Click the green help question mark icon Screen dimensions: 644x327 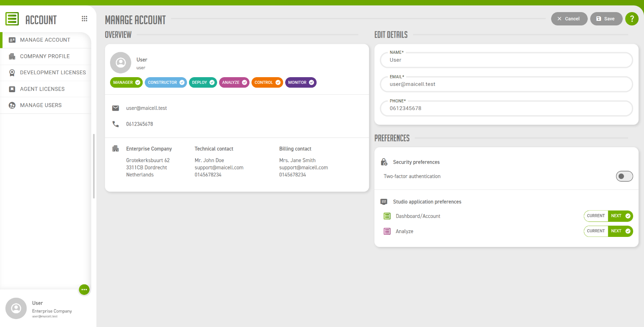[x=632, y=19]
